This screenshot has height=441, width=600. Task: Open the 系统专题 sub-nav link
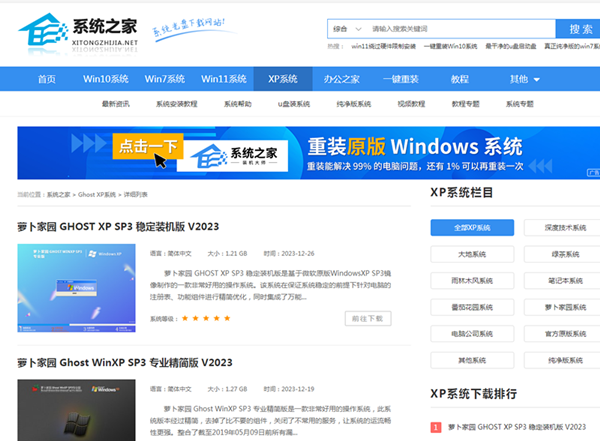pyautogui.click(x=520, y=104)
